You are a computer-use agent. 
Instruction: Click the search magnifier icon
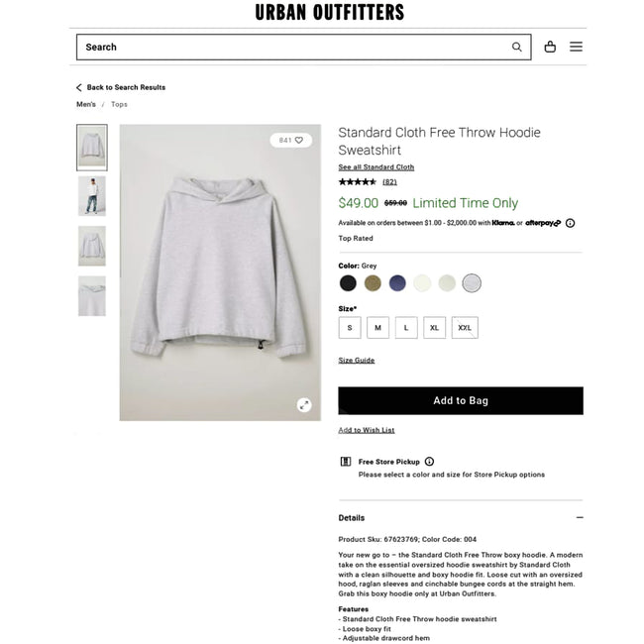(516, 47)
